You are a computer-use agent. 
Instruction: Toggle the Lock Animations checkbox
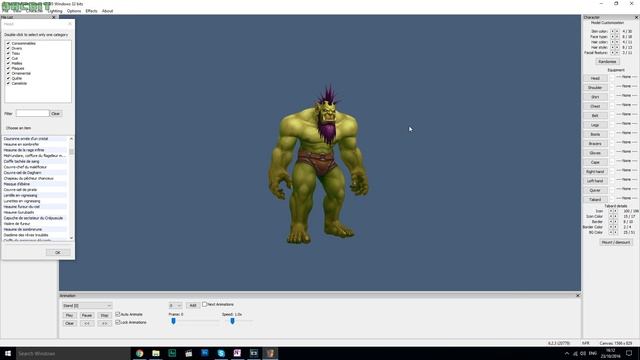118,322
